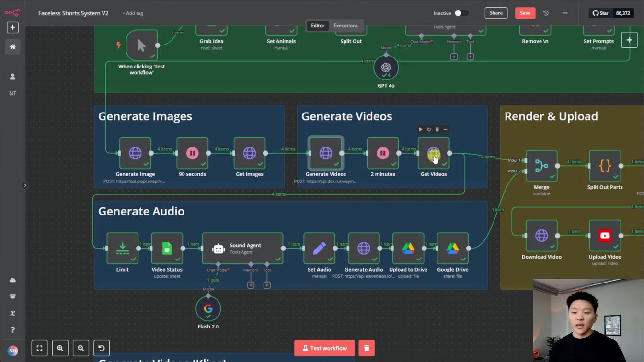Zoom in on the canvas
644x362 pixels.
pyautogui.click(x=60, y=348)
